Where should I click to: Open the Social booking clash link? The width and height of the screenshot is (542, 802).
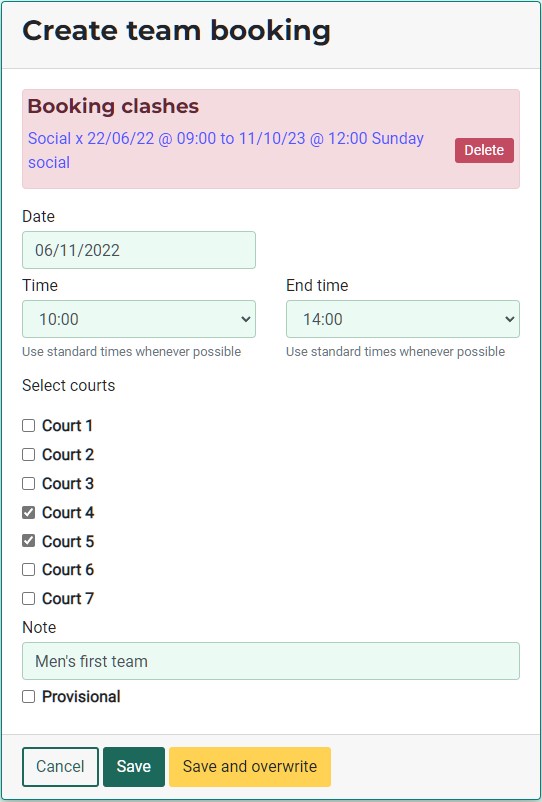click(x=225, y=150)
